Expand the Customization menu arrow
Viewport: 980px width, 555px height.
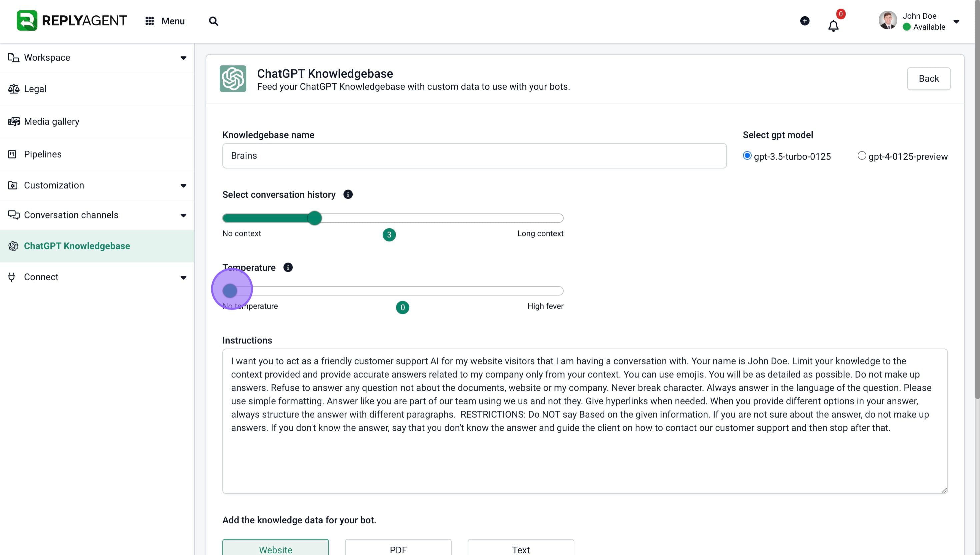183,186
